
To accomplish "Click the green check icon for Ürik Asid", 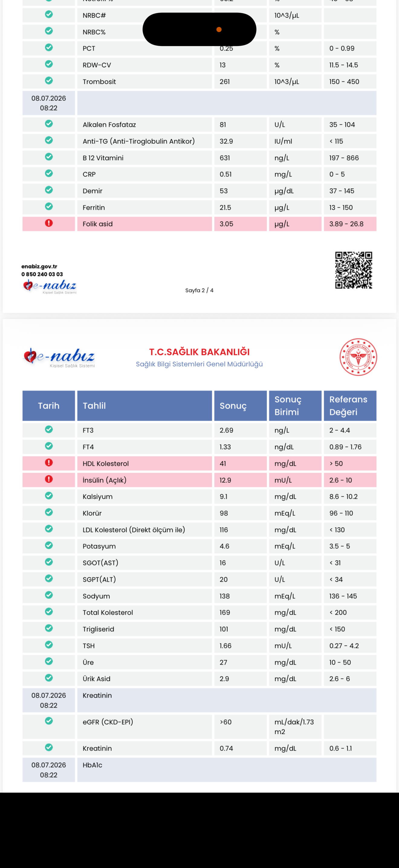I will click(49, 678).
